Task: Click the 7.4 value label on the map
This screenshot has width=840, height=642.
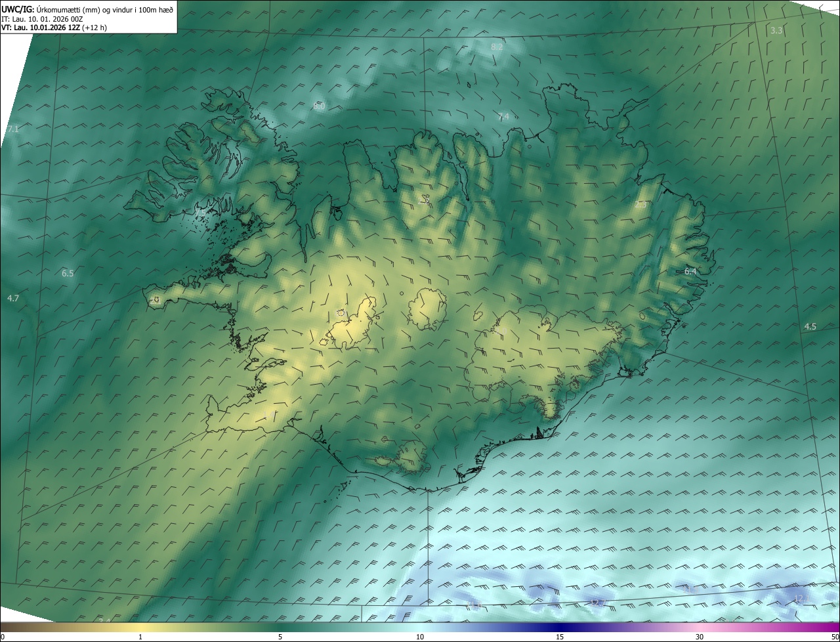Action: [x=503, y=117]
